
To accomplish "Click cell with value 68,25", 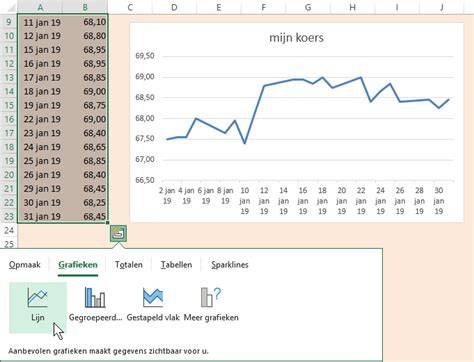I will 85,203.
